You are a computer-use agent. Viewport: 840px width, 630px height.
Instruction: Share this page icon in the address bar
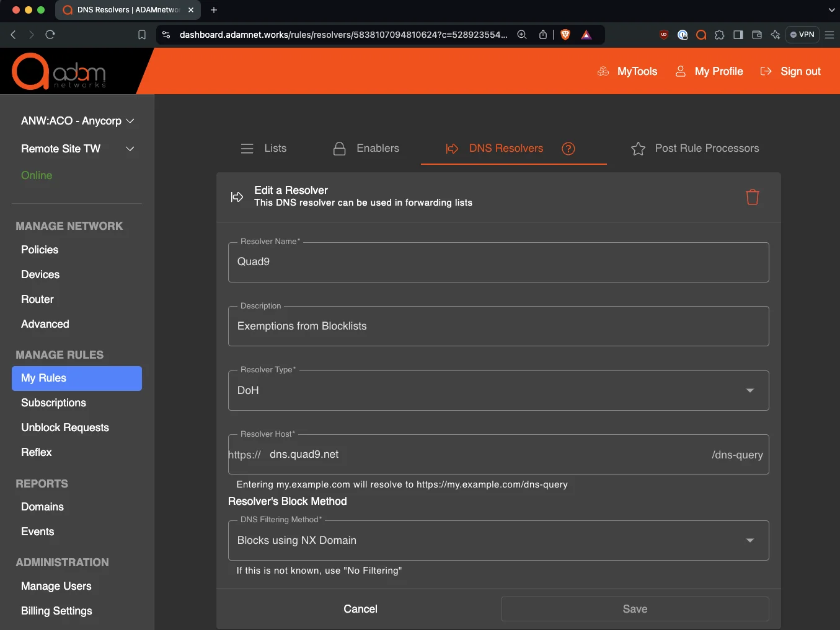tap(543, 35)
